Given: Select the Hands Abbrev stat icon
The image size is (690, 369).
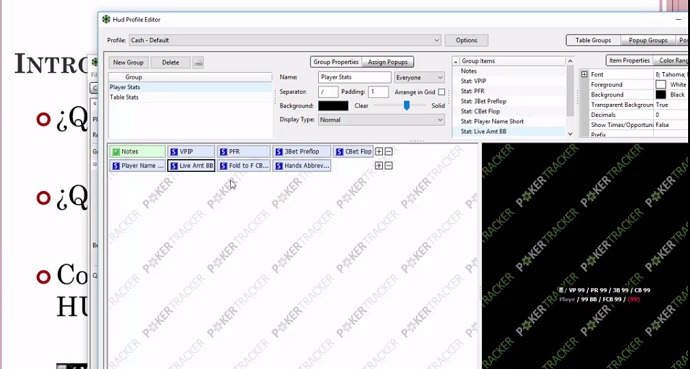Looking at the screenshot, I should pos(279,166).
